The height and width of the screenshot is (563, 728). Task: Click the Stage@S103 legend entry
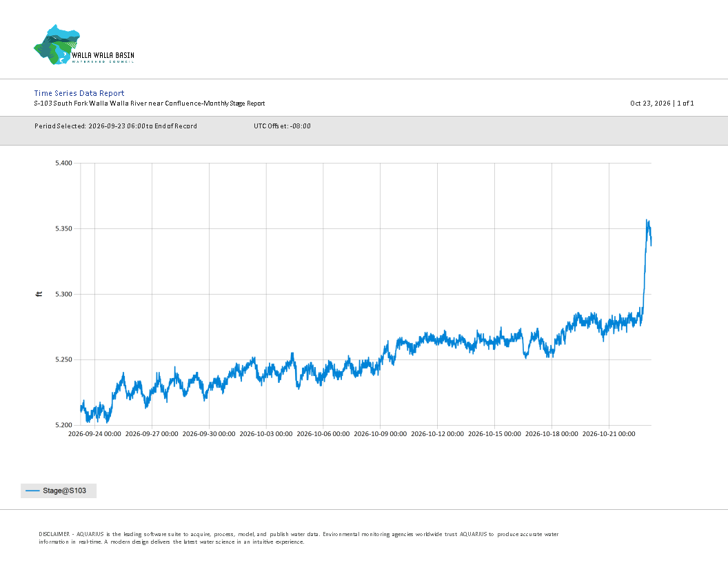59,491
